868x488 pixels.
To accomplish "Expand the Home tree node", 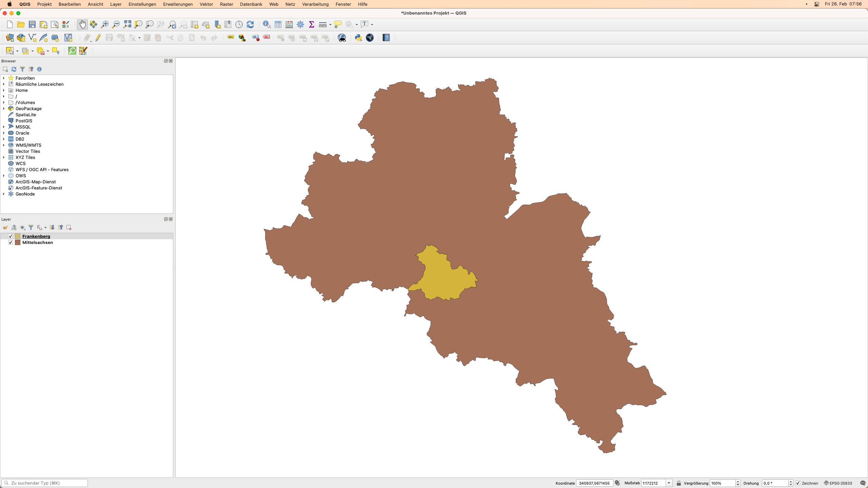I will point(4,90).
